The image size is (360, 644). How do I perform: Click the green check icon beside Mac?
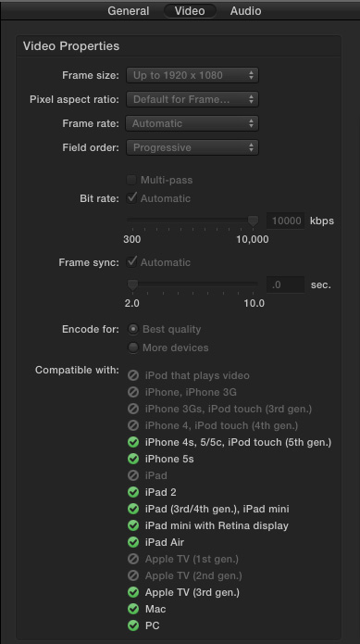click(x=133, y=609)
